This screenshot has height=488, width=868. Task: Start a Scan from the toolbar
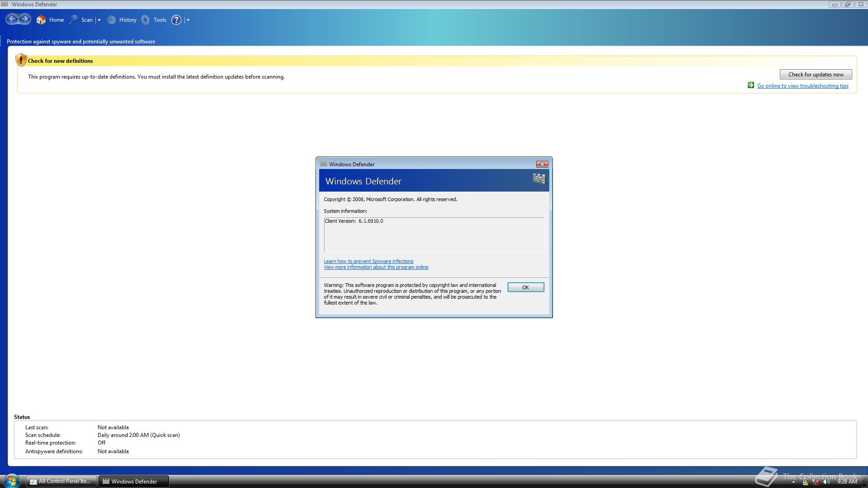81,20
